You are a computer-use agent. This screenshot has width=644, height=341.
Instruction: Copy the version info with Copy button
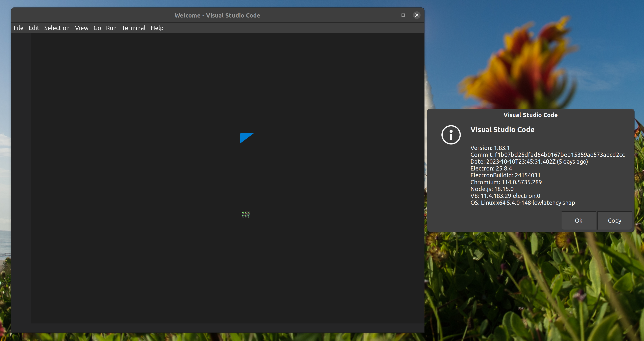(x=615, y=220)
